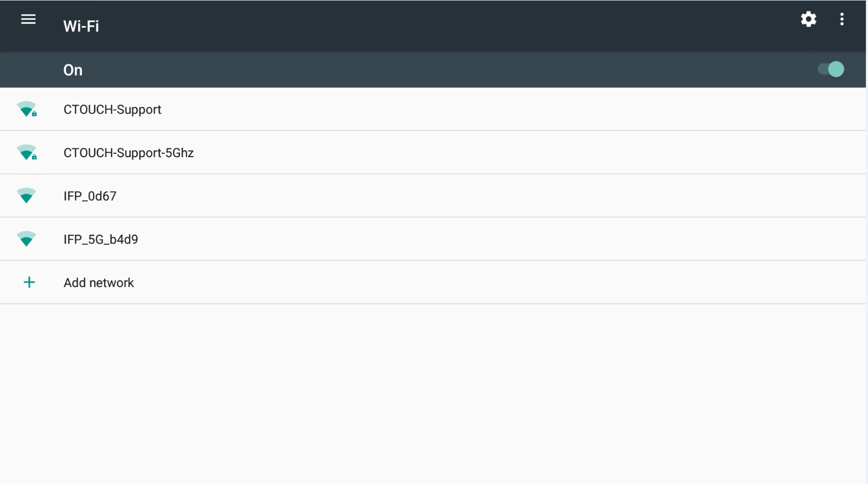This screenshot has width=868, height=484.
Task: Click the Wi-Fi page title
Action: (x=81, y=26)
